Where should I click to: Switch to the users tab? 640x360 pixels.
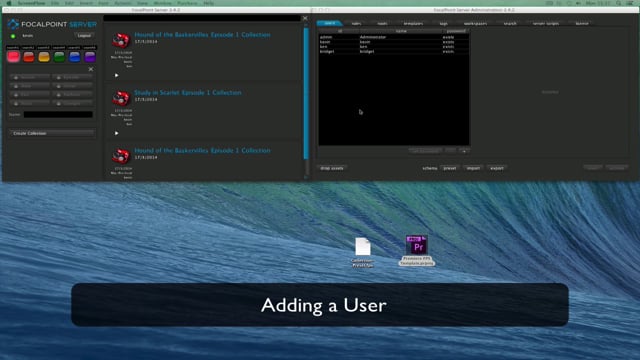329,23
